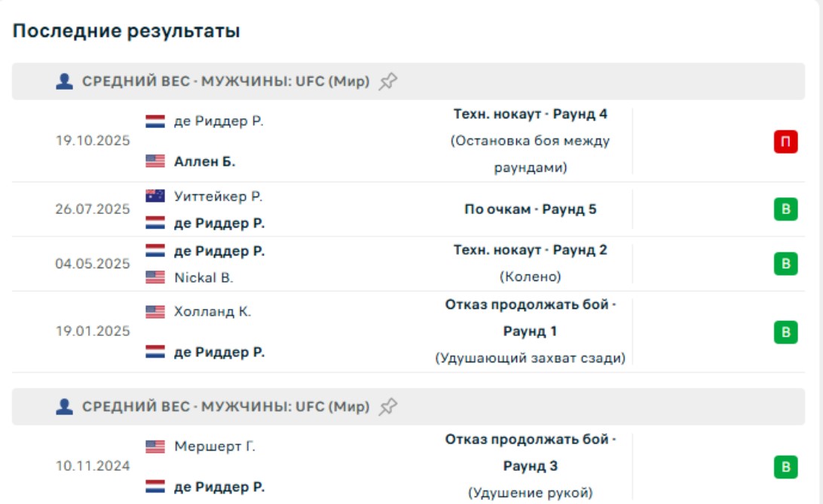The height and width of the screenshot is (504, 823).
Task: Click the US flag next to Холланд К.
Action: [155, 311]
